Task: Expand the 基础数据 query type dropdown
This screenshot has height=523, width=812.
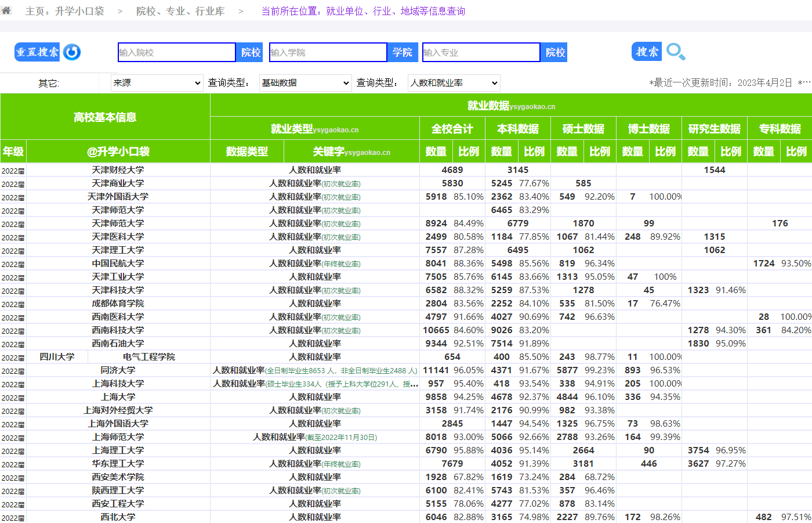Action: pyautogui.click(x=305, y=83)
